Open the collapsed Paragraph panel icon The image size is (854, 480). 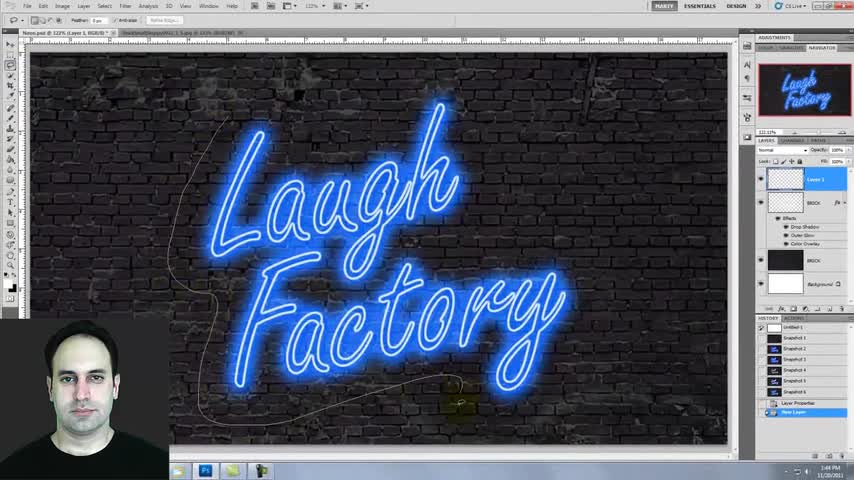tap(747, 78)
